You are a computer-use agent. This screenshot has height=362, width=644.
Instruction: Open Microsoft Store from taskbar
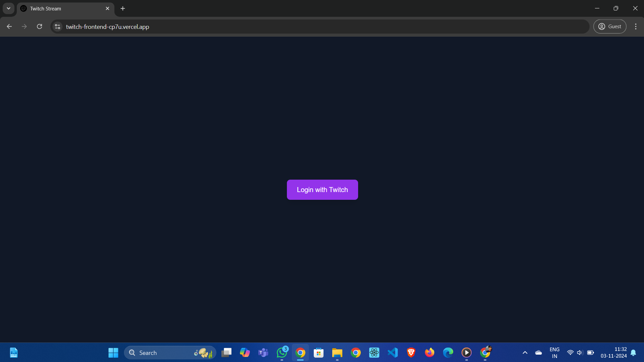(x=319, y=353)
